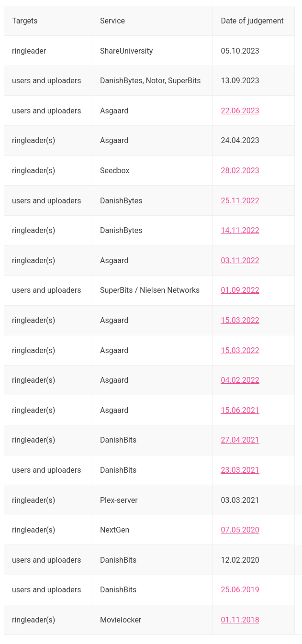This screenshot has height=644, width=302.
Task: Open the 04.02.2022 judgement link
Action: click(240, 380)
